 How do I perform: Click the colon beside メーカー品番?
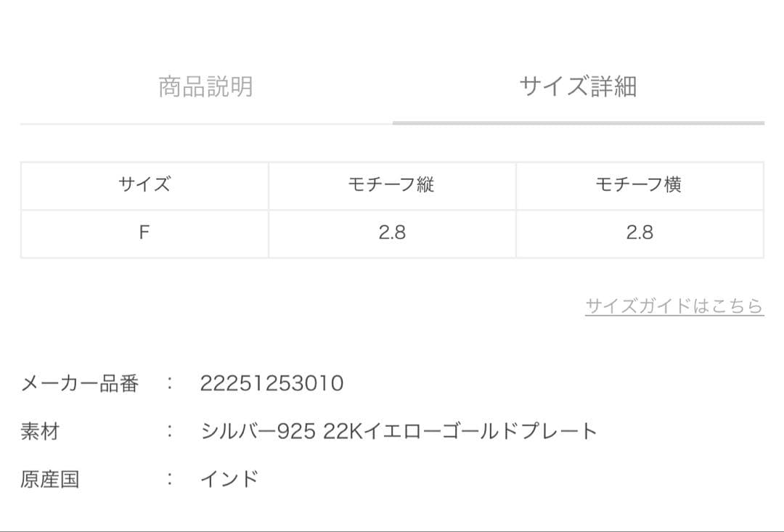click(x=169, y=383)
